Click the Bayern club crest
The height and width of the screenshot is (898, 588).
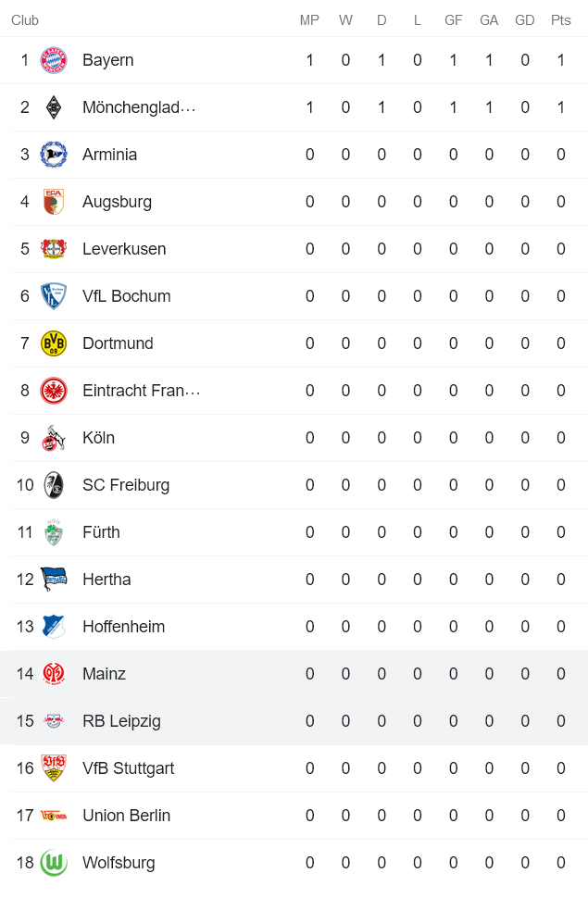(54, 59)
